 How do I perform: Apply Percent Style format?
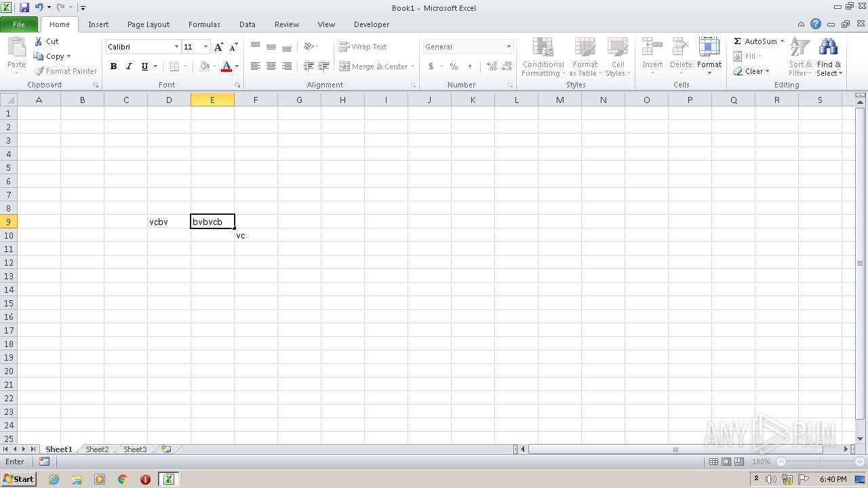click(x=454, y=66)
